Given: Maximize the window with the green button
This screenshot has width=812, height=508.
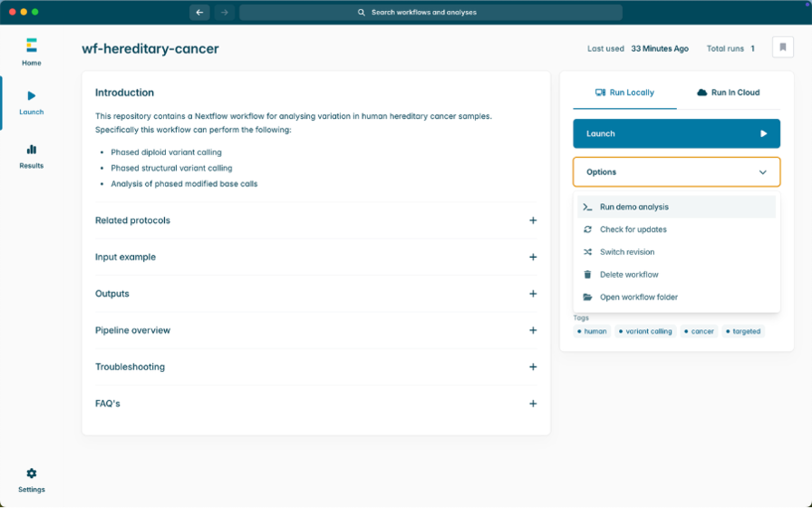Looking at the screenshot, I should coord(35,12).
